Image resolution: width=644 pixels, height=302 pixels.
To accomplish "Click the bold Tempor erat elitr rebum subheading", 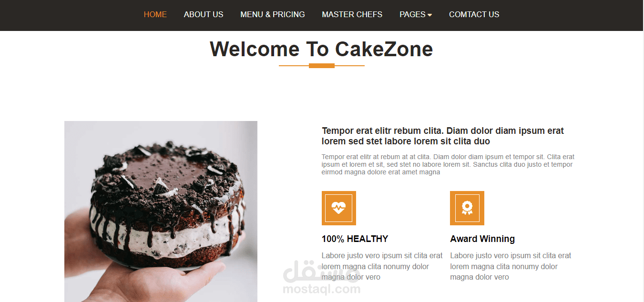I will [x=443, y=136].
